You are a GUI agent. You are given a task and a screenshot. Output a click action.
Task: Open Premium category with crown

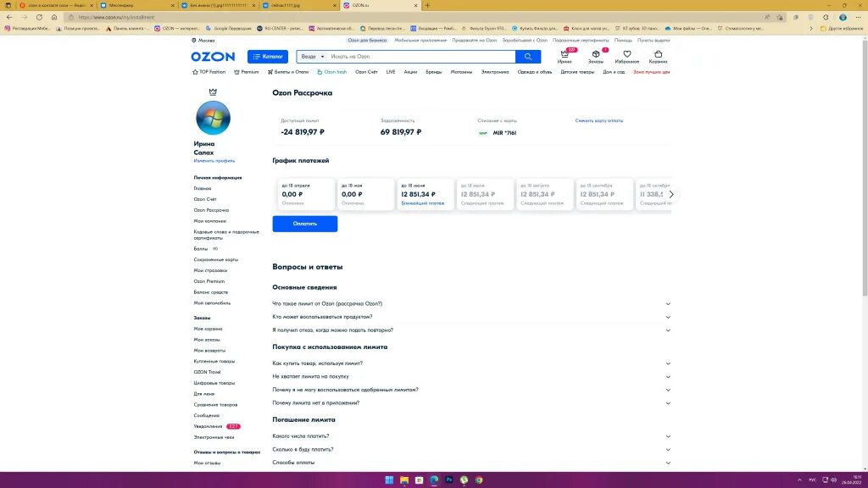[x=247, y=72]
